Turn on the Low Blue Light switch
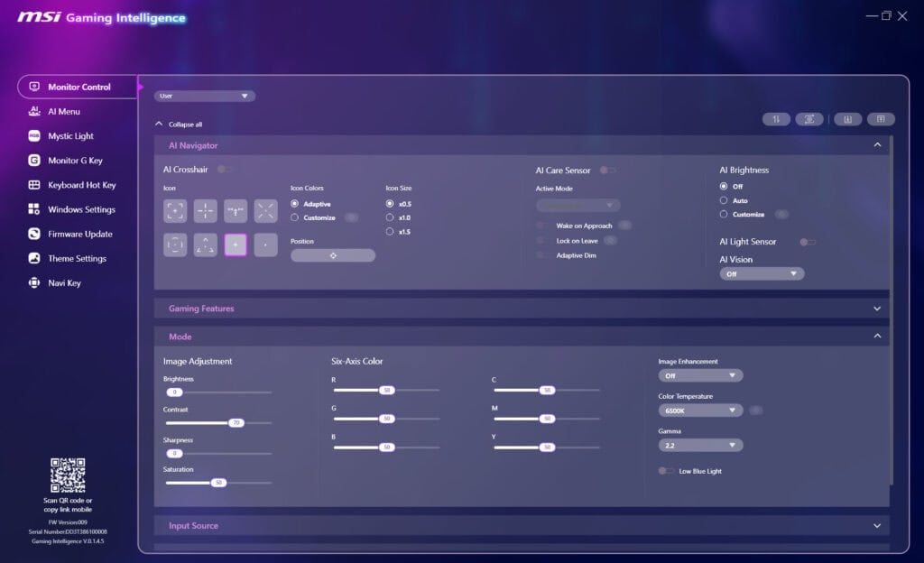This screenshot has width=924, height=563. tap(666, 471)
